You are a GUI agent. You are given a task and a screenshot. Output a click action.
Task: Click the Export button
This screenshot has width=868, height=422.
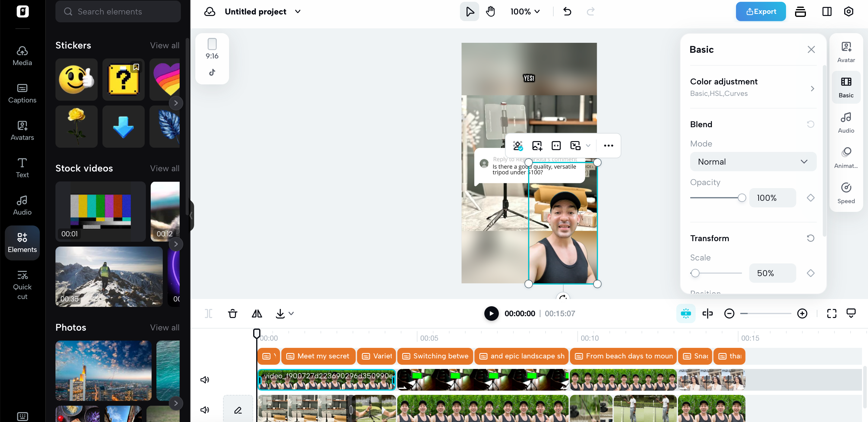click(760, 11)
